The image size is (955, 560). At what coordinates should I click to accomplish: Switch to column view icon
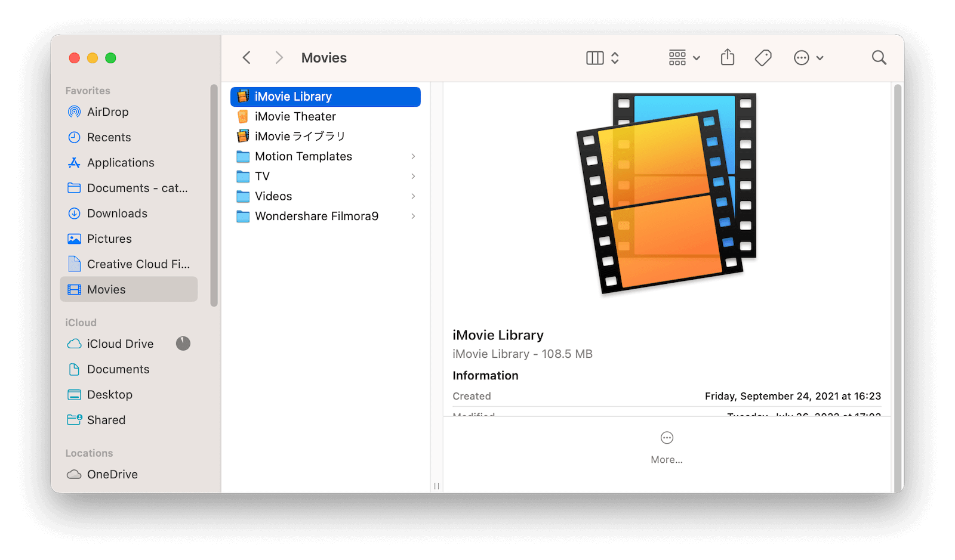(595, 58)
